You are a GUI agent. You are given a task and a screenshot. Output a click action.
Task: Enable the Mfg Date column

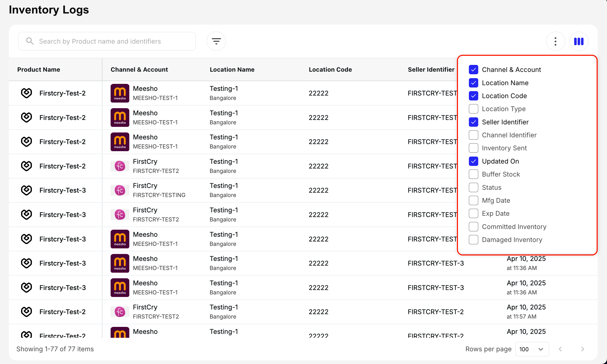tap(473, 200)
